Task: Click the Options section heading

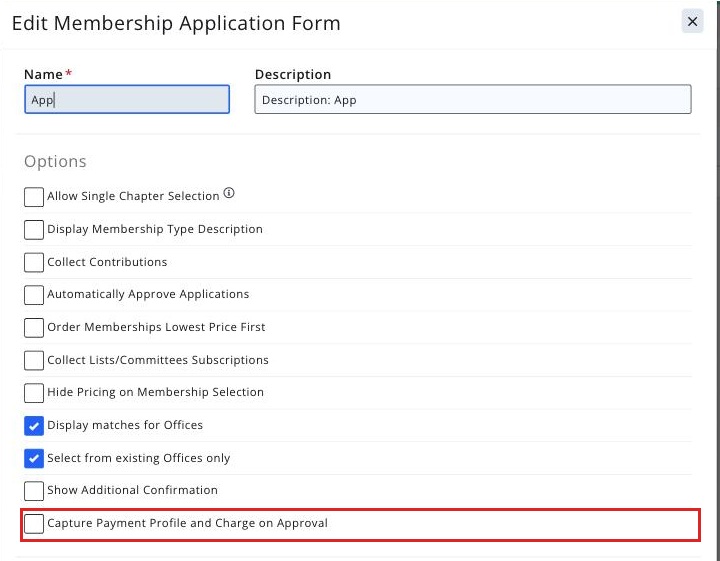Action: [55, 162]
